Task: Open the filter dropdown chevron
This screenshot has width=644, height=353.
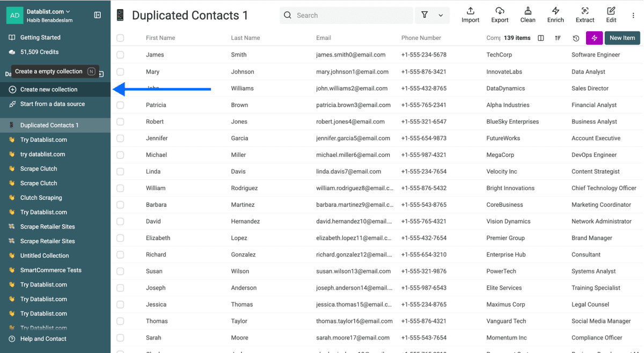Action: tap(441, 16)
